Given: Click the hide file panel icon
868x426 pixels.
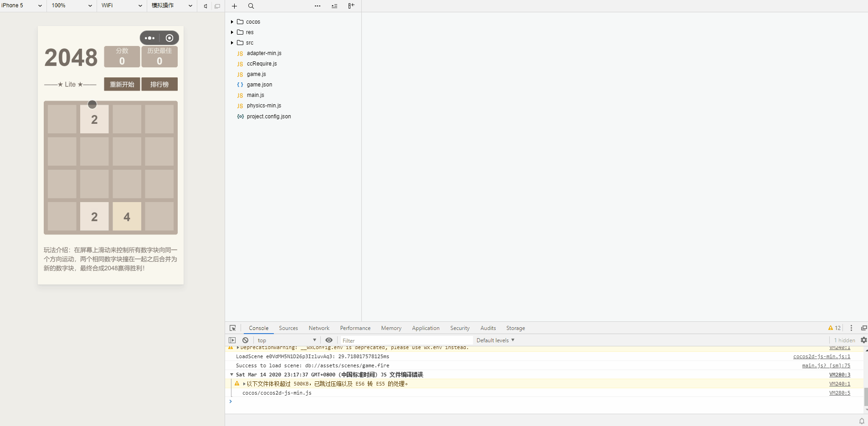Looking at the screenshot, I should point(351,6).
